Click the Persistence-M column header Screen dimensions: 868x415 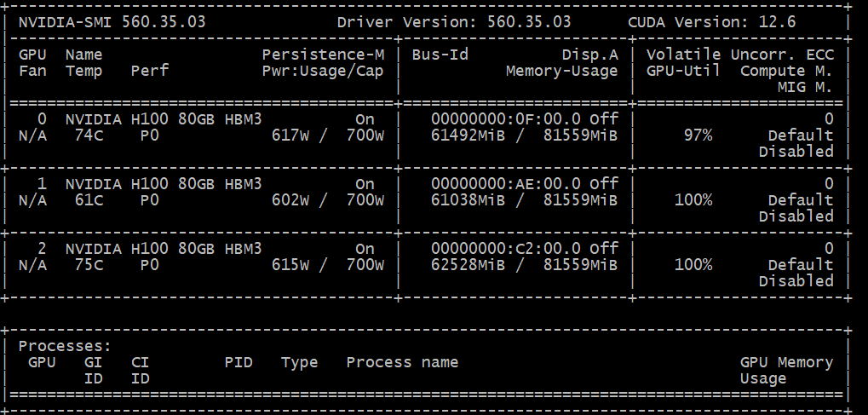pos(323,55)
